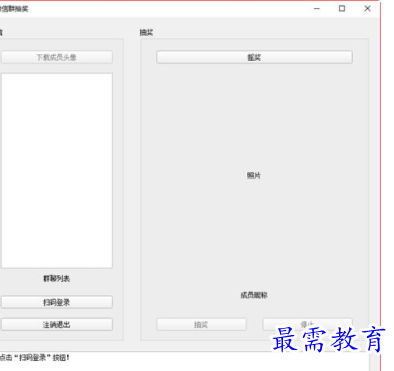The width and height of the screenshot is (394, 371).
Task: Click the grayed-out 抽奖 button
Action: tap(201, 324)
